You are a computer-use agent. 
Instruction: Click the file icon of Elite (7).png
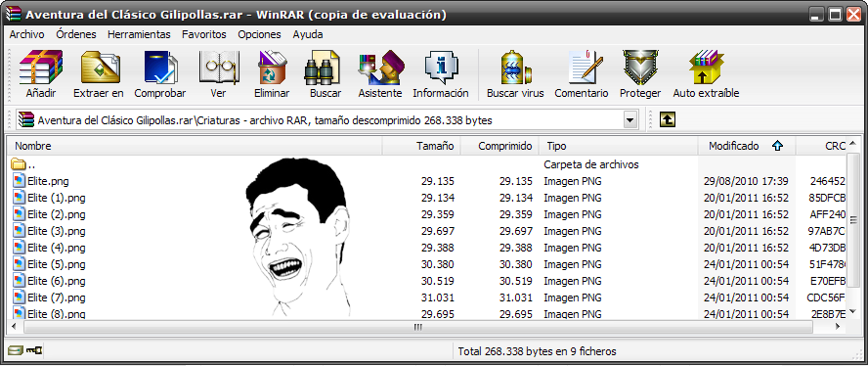point(20,297)
